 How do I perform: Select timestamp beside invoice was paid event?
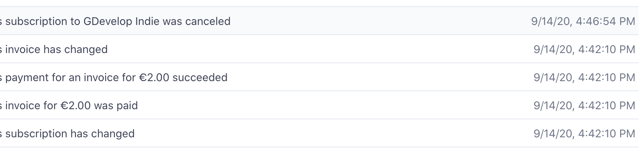[x=584, y=105]
